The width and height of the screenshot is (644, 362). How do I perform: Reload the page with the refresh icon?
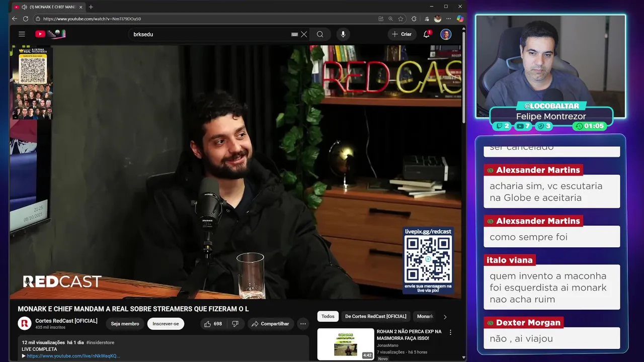click(x=26, y=19)
